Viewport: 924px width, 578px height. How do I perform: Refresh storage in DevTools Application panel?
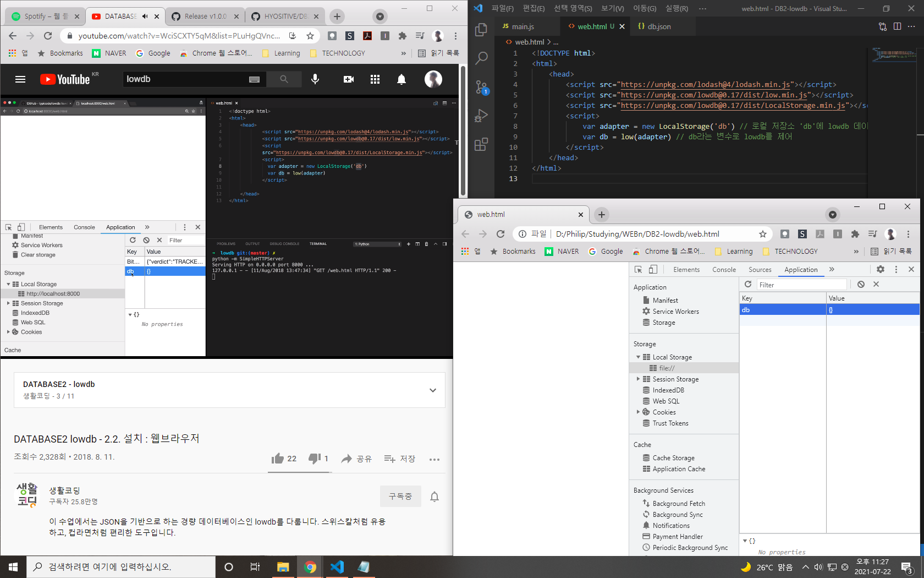748,284
